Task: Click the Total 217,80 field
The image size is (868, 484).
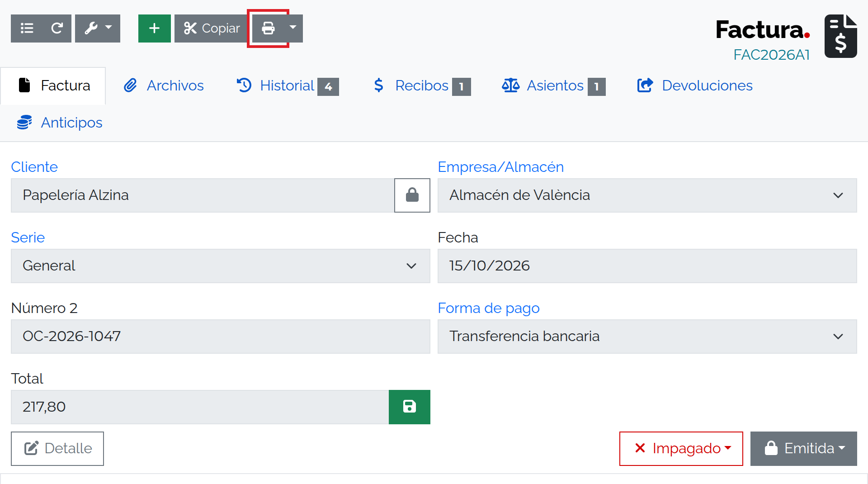Action: [x=200, y=407]
